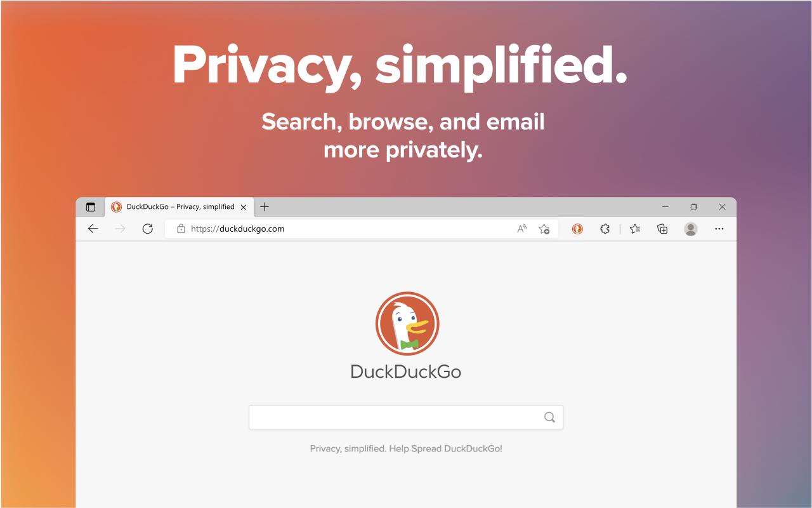
Task: Open a new tab with the plus button
Action: [x=265, y=207]
